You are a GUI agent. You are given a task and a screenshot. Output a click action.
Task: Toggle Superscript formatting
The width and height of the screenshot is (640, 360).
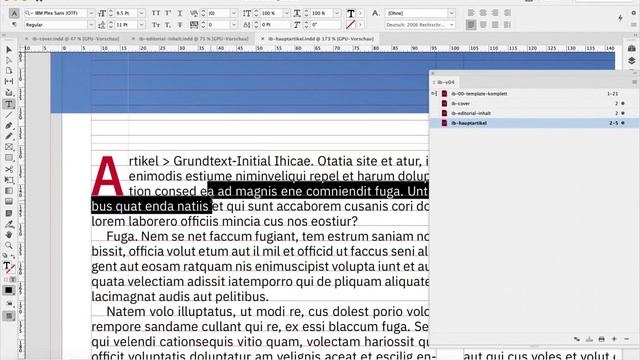click(168, 13)
